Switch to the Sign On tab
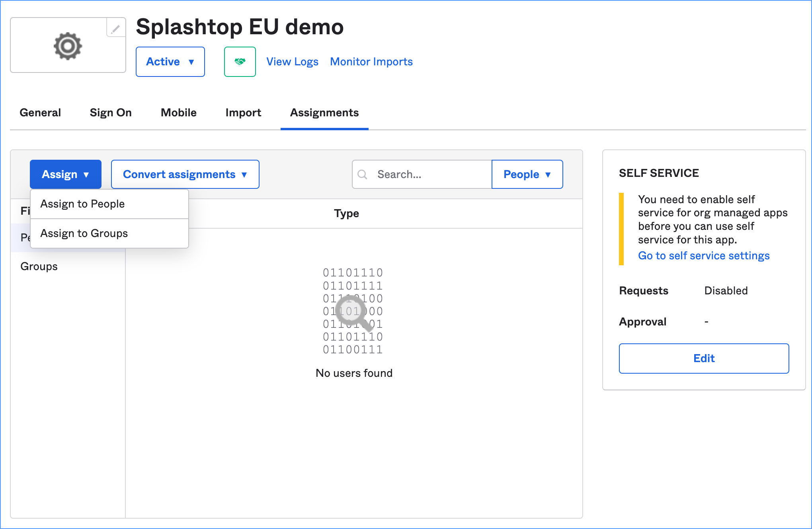Screen dimensions: 812x529 click(111, 113)
